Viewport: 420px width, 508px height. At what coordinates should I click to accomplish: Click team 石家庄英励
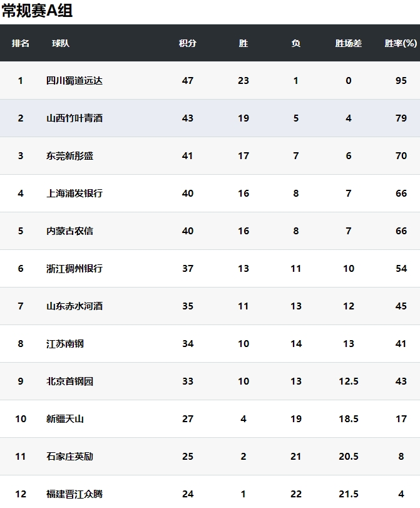69,456
